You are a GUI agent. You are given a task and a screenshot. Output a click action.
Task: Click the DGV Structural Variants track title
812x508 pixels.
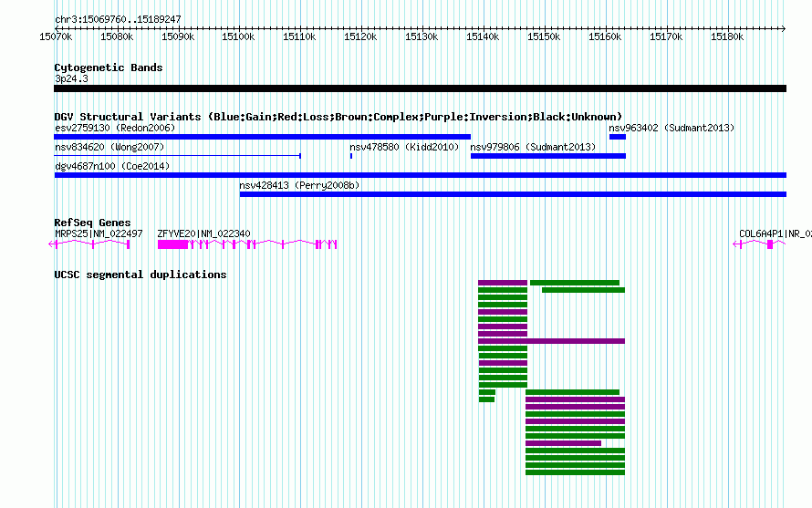(x=338, y=117)
